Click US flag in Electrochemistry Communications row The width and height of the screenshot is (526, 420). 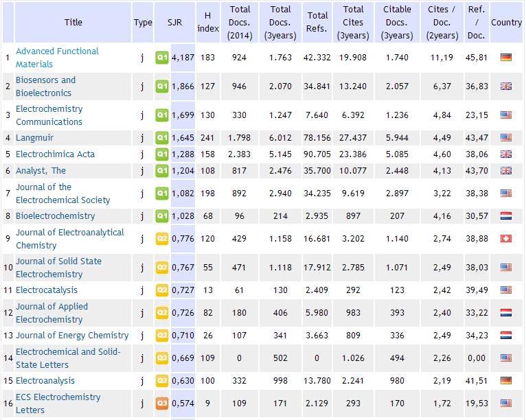pos(506,115)
